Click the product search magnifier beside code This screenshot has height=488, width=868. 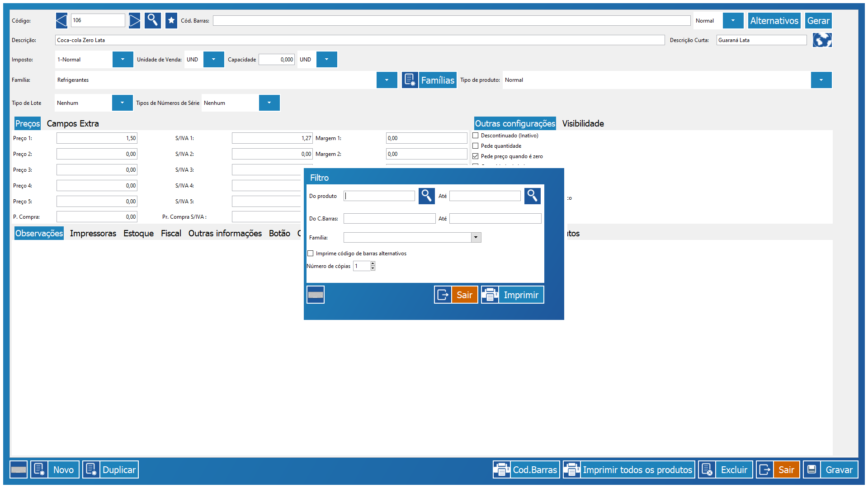point(153,20)
